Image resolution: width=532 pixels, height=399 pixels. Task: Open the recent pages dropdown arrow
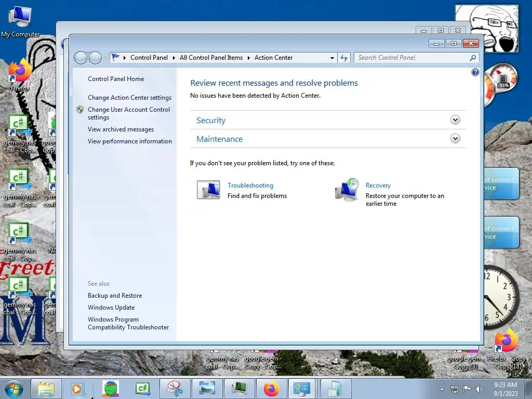tap(105, 58)
